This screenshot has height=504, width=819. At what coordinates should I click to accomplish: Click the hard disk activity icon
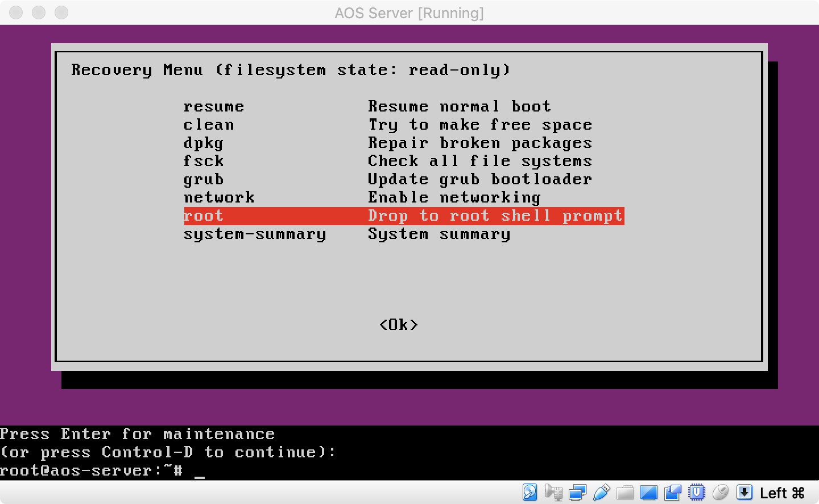[x=529, y=492]
